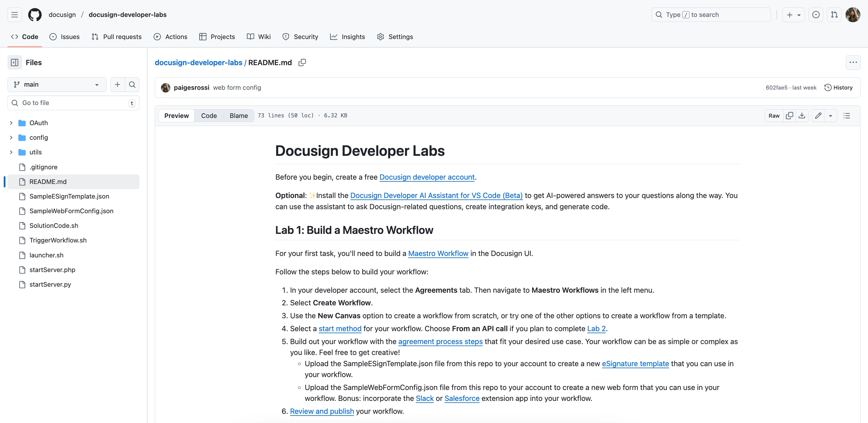This screenshot has width=868, height=423.
Task: Switch to Code view of file
Action: (x=209, y=116)
